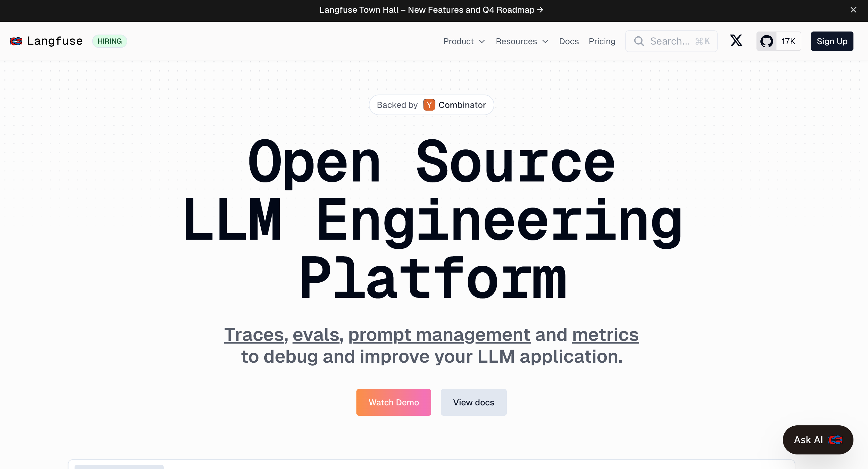
Task: Click the View docs button
Action: [473, 402]
